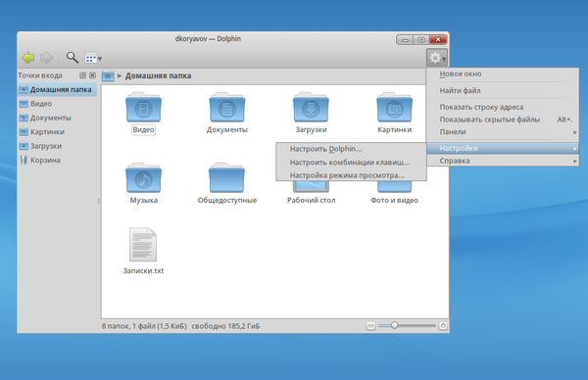Choose Настроить комбинации клавиш...
Viewport: 588px width, 380px height.
[x=351, y=163]
